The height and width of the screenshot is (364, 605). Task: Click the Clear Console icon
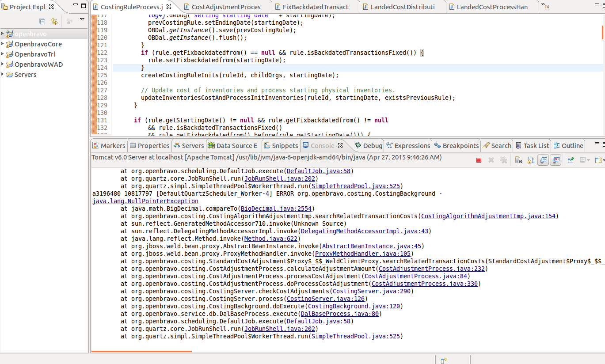[518, 160]
